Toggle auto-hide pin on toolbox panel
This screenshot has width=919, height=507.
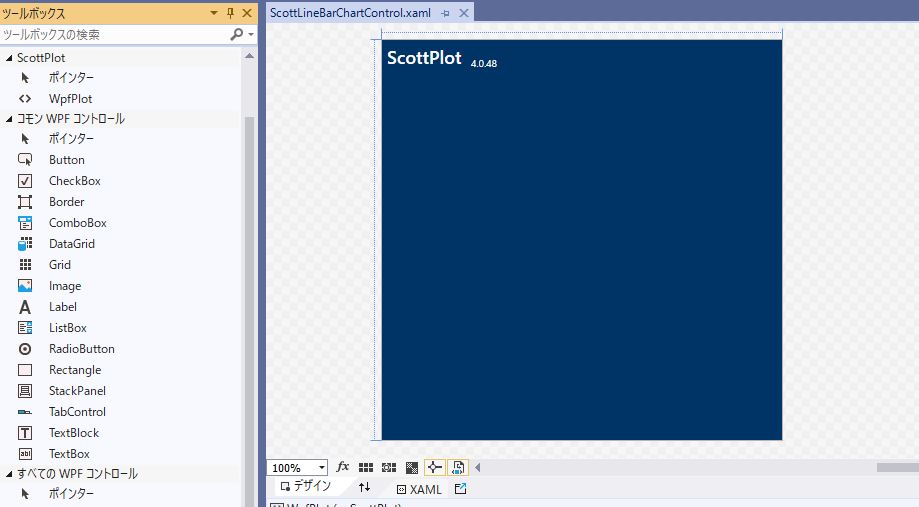tap(230, 13)
